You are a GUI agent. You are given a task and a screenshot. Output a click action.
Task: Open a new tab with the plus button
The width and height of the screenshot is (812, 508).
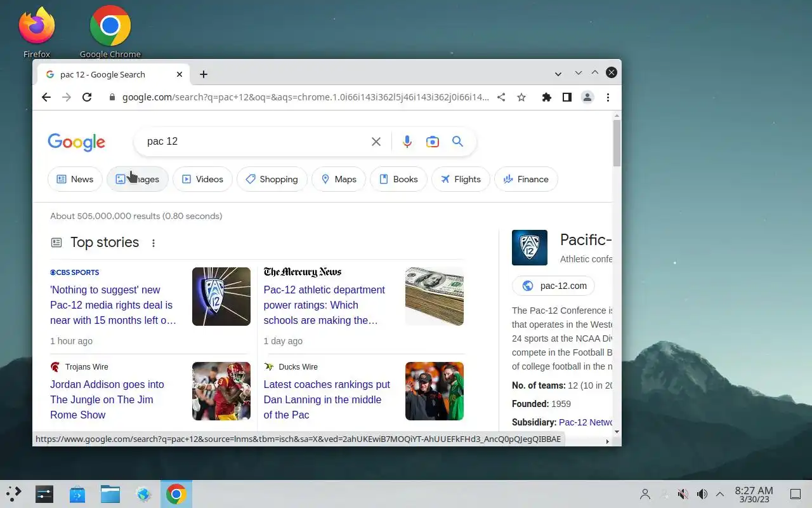(203, 74)
